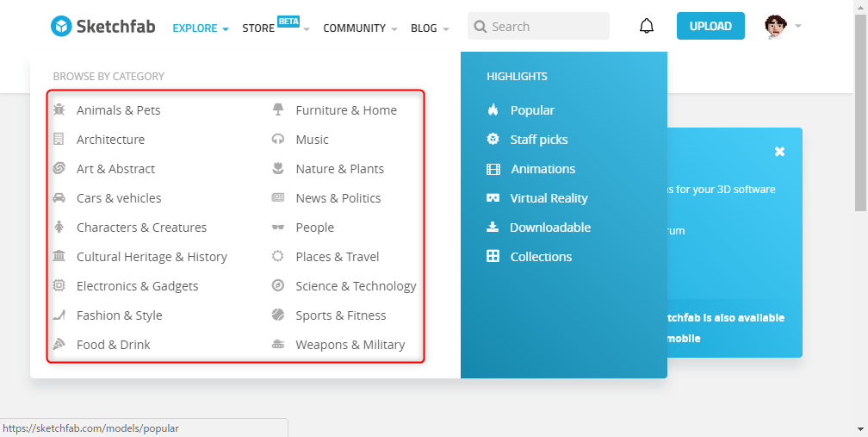The height and width of the screenshot is (437, 868).
Task: Click the car icon beside Cars & vehicles
Action: [x=59, y=197]
